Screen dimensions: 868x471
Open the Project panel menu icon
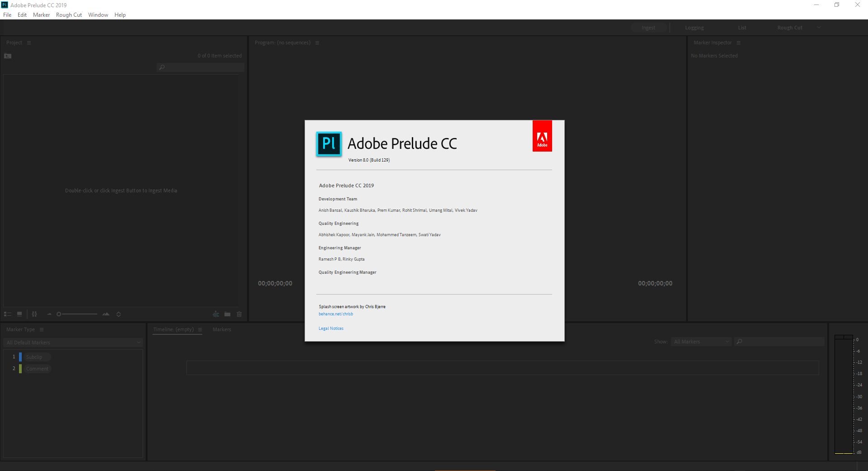point(29,43)
